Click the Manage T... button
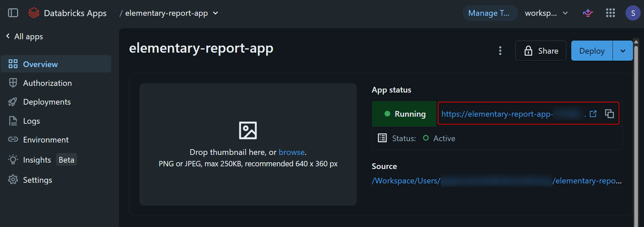The image size is (644, 227). pyautogui.click(x=490, y=13)
